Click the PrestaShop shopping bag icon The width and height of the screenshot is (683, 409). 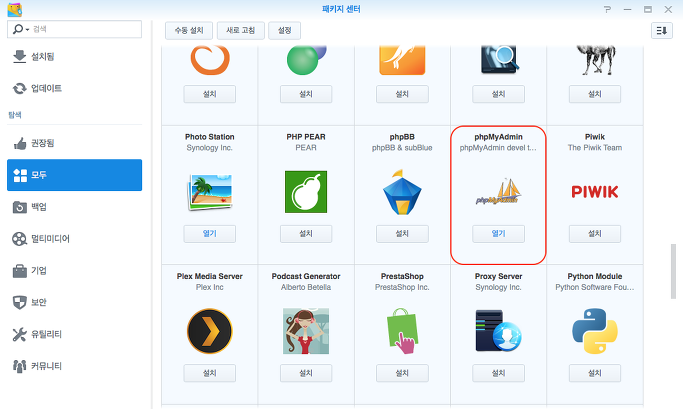[402, 331]
